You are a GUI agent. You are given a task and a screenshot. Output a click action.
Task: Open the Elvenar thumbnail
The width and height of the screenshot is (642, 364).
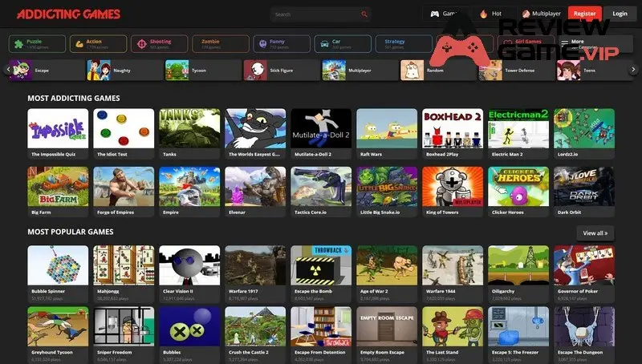tap(255, 187)
